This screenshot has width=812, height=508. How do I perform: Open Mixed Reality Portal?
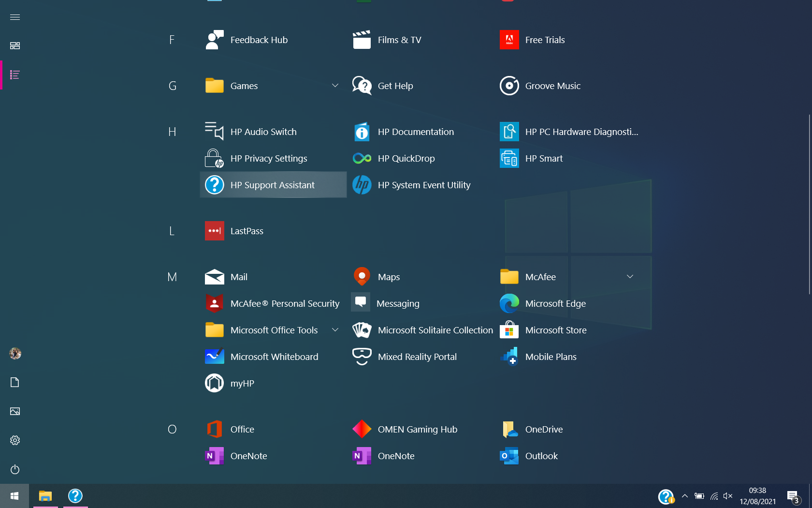pos(420,357)
